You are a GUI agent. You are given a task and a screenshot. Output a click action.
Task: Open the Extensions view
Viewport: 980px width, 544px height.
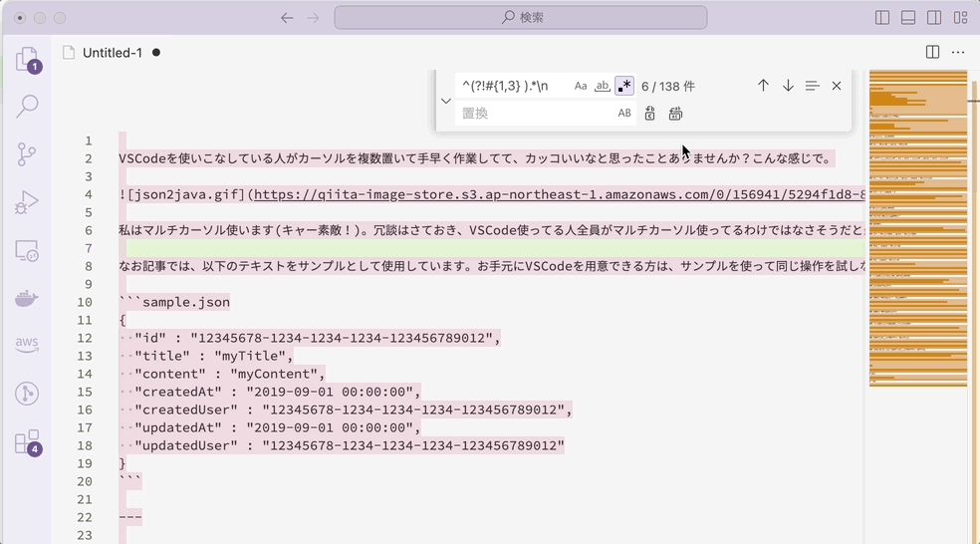(x=27, y=442)
